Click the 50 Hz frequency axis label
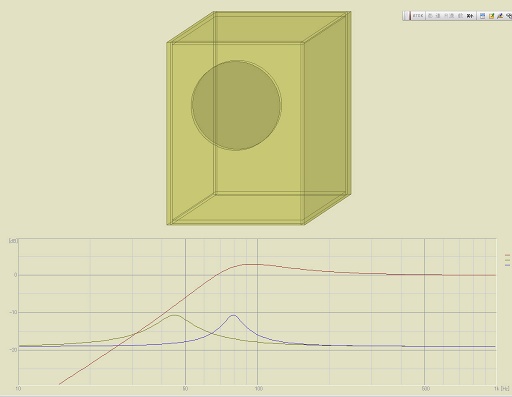The height and width of the screenshot is (397, 512). click(x=185, y=389)
